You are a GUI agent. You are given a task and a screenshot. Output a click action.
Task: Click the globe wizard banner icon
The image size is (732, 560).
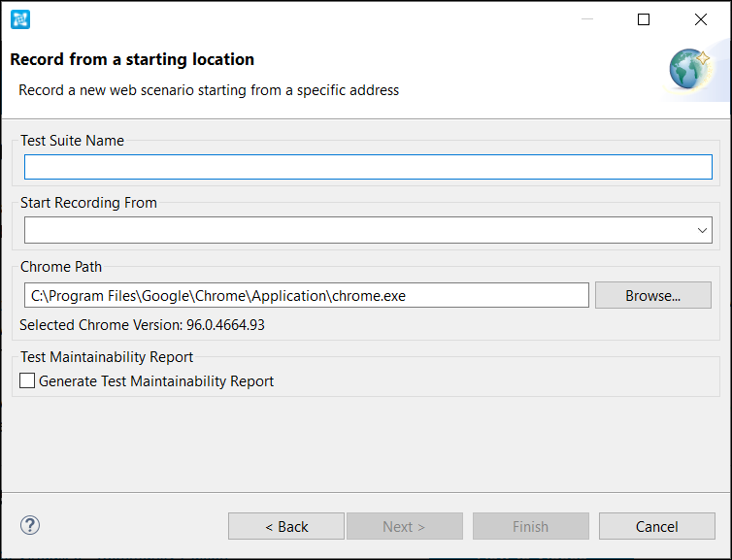pos(690,70)
